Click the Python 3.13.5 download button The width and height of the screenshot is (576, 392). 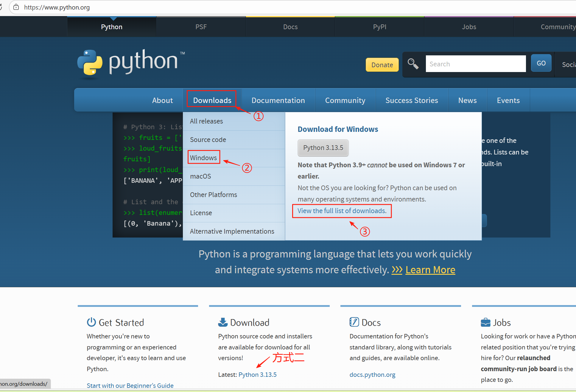click(x=323, y=148)
